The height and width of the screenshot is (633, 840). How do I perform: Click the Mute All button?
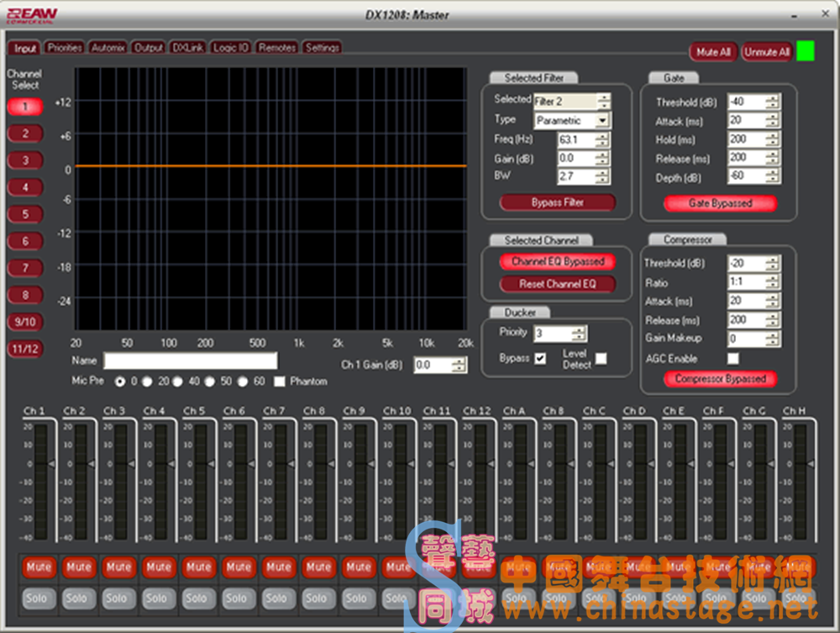click(x=712, y=51)
